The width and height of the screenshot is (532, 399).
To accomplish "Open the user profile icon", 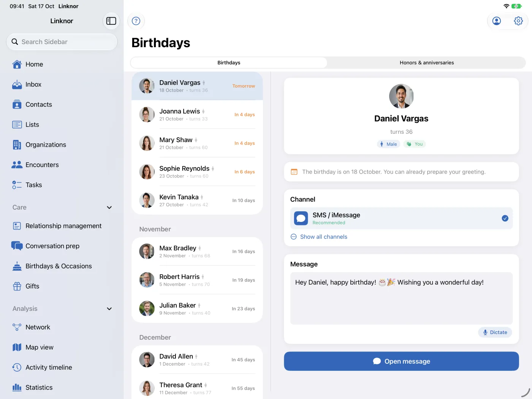I will [x=496, y=21].
